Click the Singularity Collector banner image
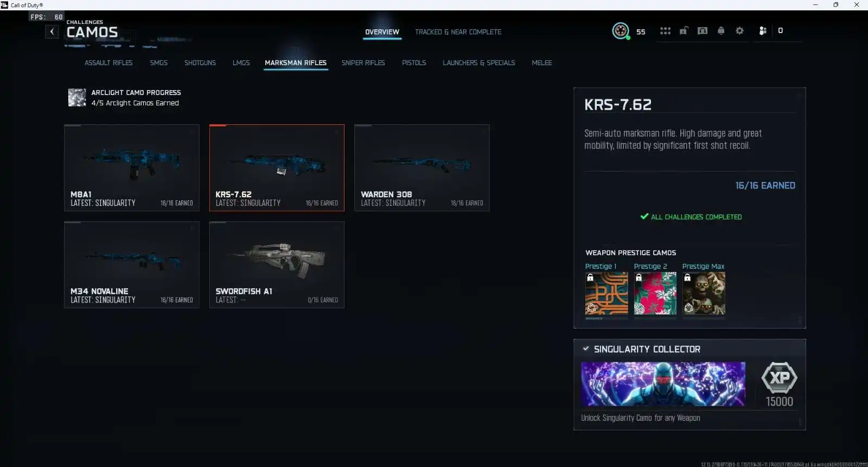This screenshot has height=467, width=868. coord(663,384)
